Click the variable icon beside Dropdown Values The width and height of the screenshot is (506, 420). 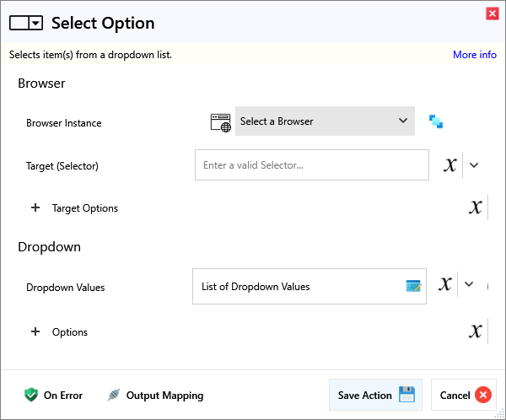(445, 285)
